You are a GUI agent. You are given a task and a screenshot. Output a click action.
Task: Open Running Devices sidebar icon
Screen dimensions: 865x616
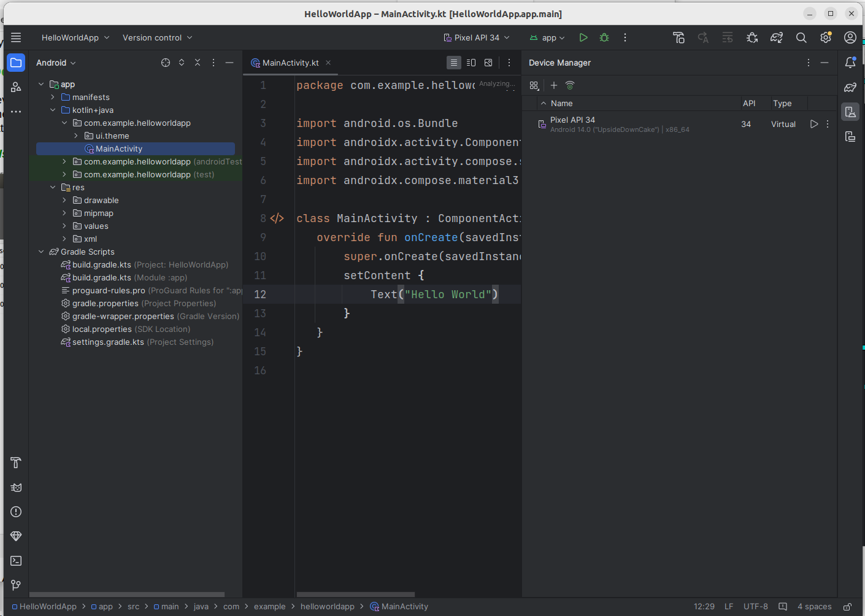tap(850, 136)
